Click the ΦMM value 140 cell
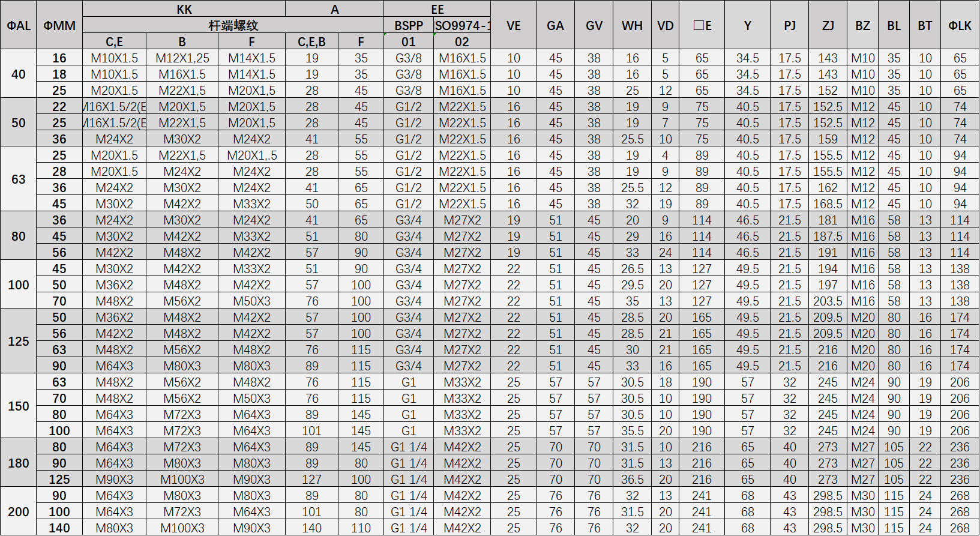Screen dimensions: 980x536 [x=59, y=528]
